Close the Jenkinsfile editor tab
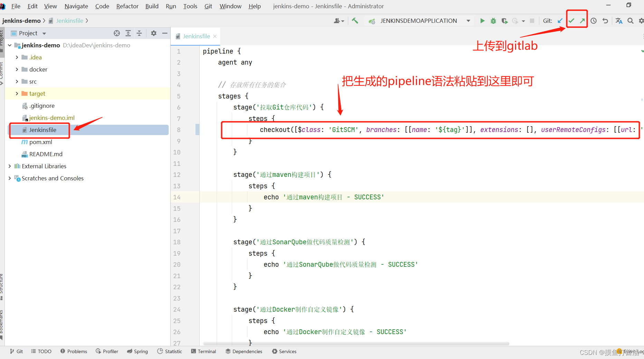 [215, 36]
